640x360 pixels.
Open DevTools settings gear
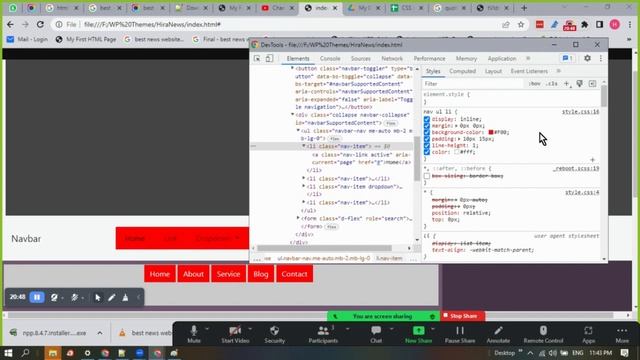tap(587, 58)
